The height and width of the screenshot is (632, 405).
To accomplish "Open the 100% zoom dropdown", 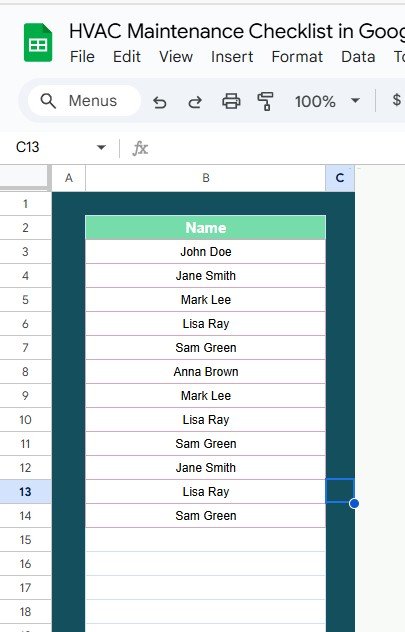I will point(327,101).
